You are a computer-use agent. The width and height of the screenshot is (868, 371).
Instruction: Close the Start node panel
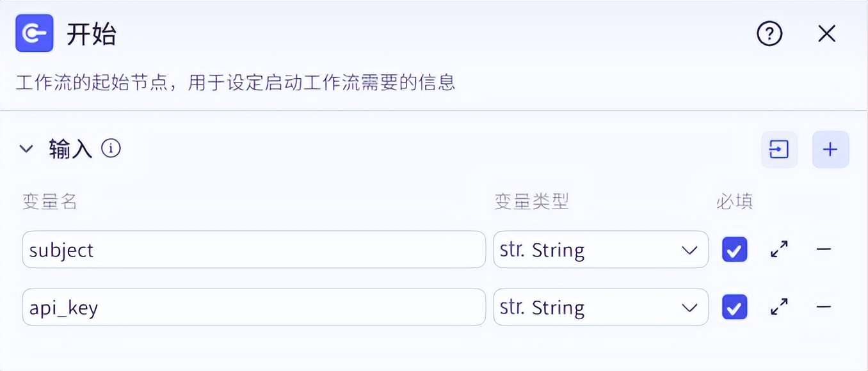pyautogui.click(x=826, y=34)
